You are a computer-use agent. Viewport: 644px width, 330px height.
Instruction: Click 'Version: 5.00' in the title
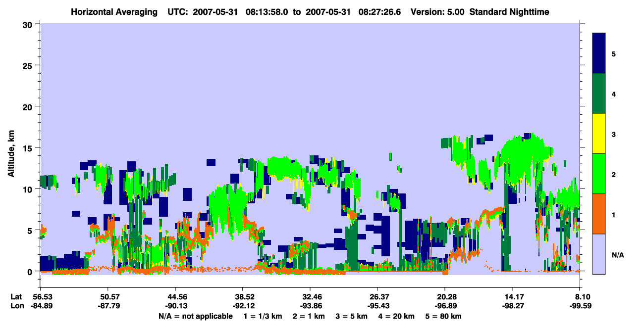pos(436,12)
